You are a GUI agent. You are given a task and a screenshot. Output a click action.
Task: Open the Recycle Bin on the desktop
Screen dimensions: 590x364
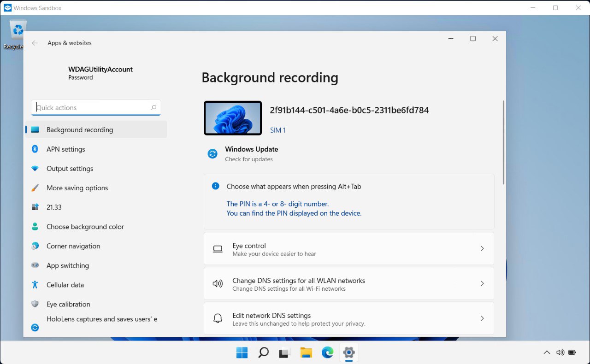pos(18,35)
